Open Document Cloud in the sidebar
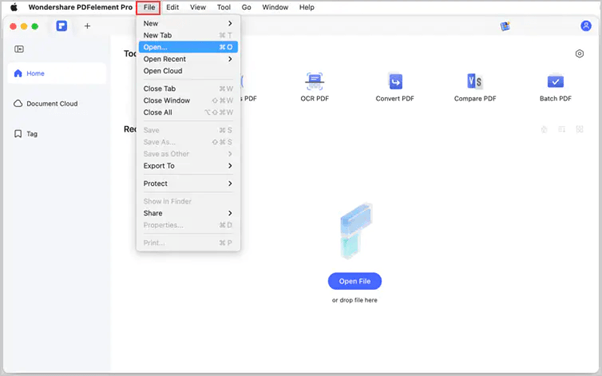Screen dimensions: 602x376 [57, 104]
